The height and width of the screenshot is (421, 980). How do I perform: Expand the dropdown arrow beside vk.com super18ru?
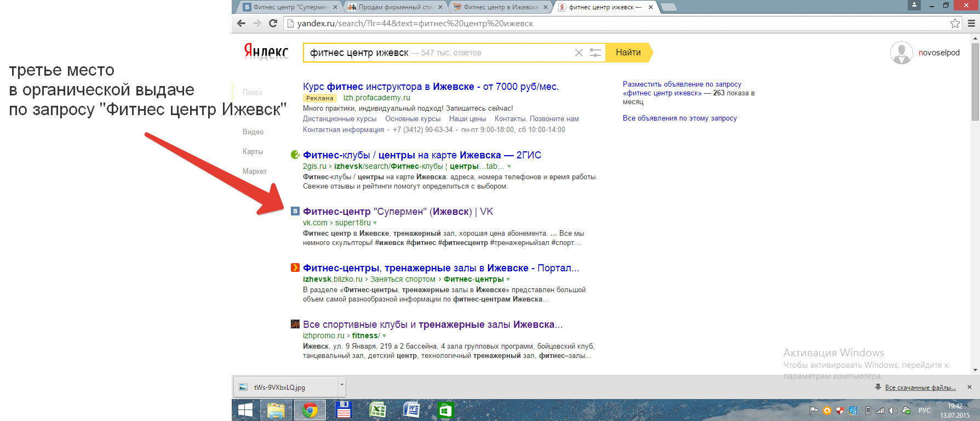pyautogui.click(x=375, y=223)
